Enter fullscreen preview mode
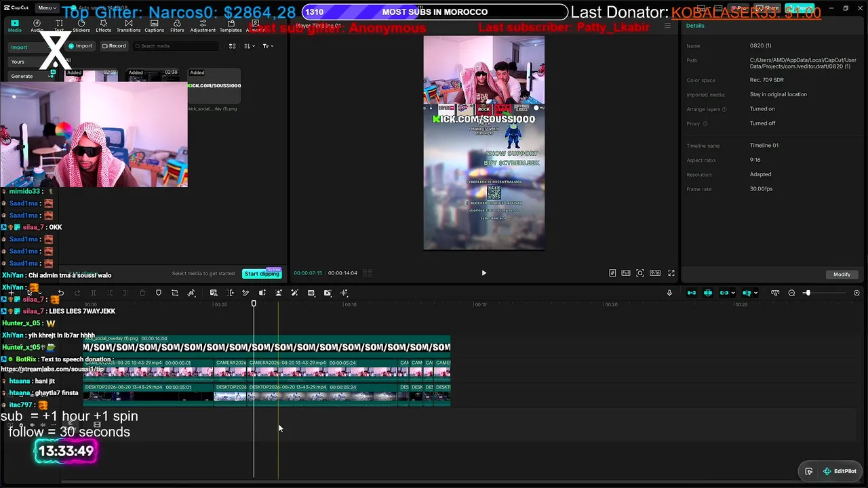Screen dimensions: 868x488 [x=671, y=273]
